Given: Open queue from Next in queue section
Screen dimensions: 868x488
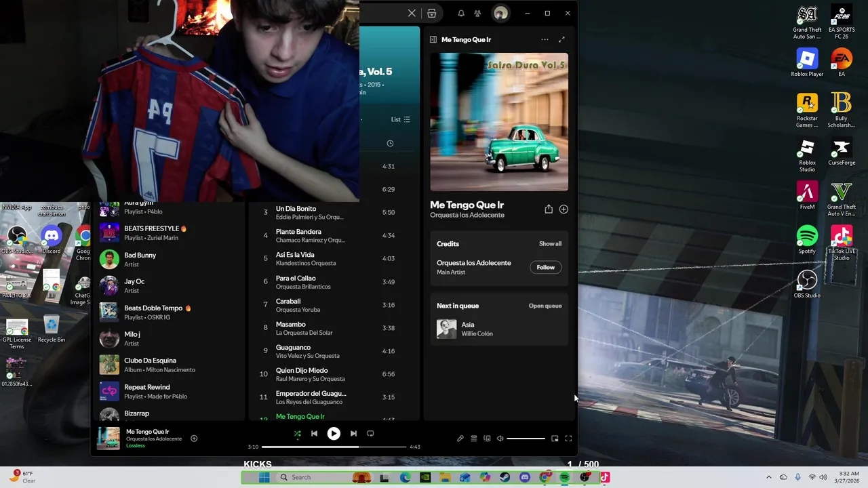Looking at the screenshot, I should (x=545, y=306).
